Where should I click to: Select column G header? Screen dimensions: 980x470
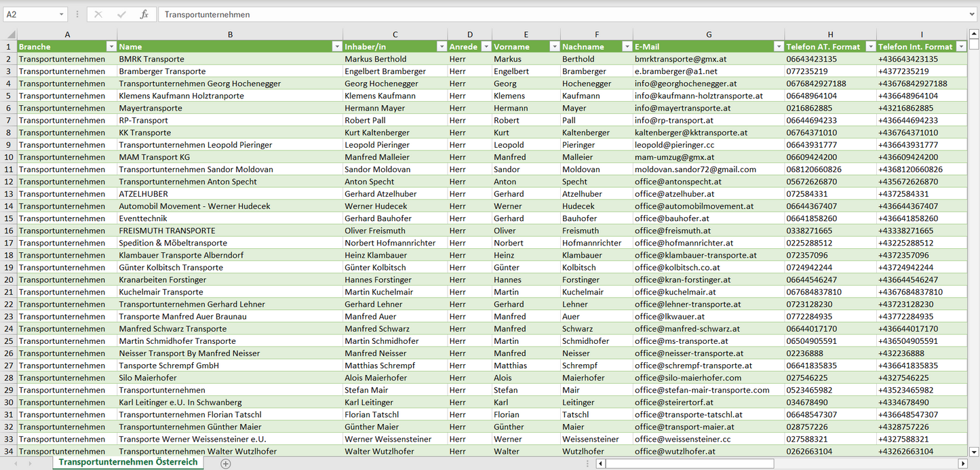pos(709,34)
